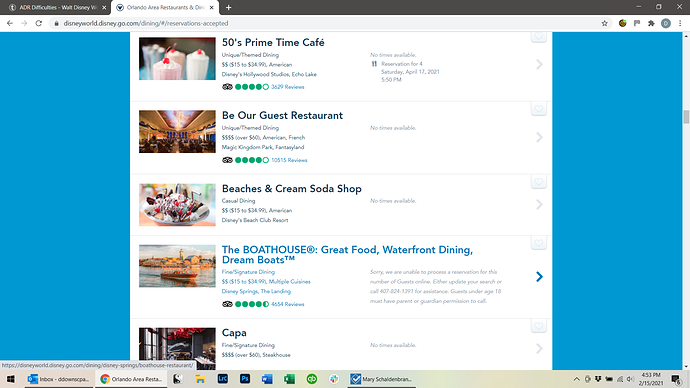This screenshot has height=388, width=690.
Task: Open the Mary Schaldenbrand taskbar window
Action: tap(382, 379)
